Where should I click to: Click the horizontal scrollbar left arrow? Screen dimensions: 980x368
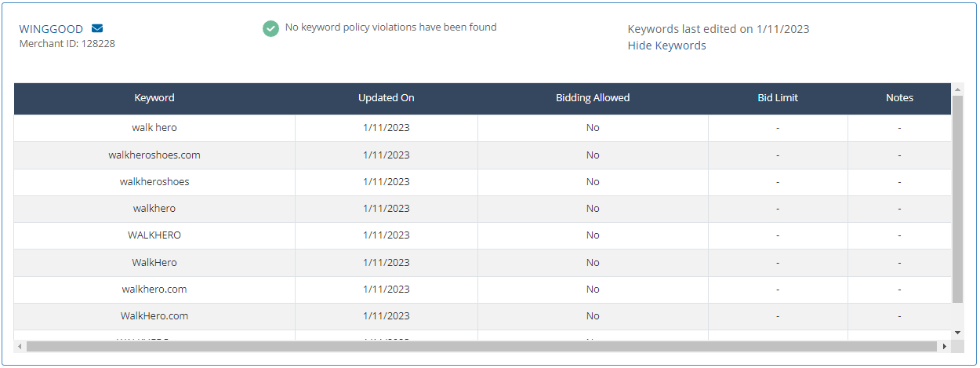[20, 346]
